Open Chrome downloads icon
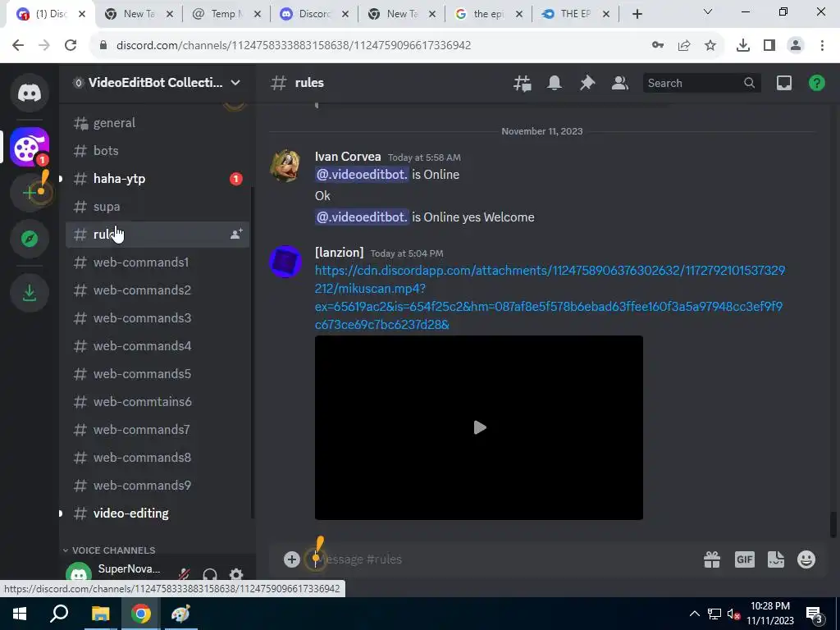The height and width of the screenshot is (630, 840). 742,45
